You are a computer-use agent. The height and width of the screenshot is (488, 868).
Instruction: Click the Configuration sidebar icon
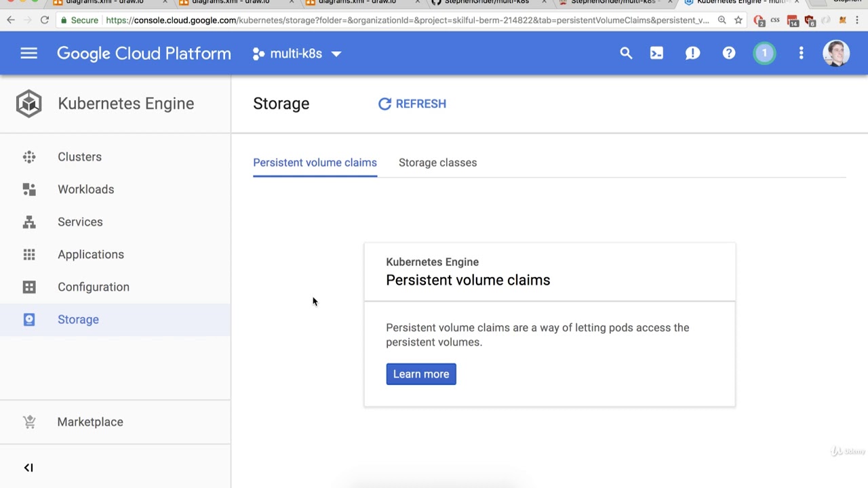[29, 287]
